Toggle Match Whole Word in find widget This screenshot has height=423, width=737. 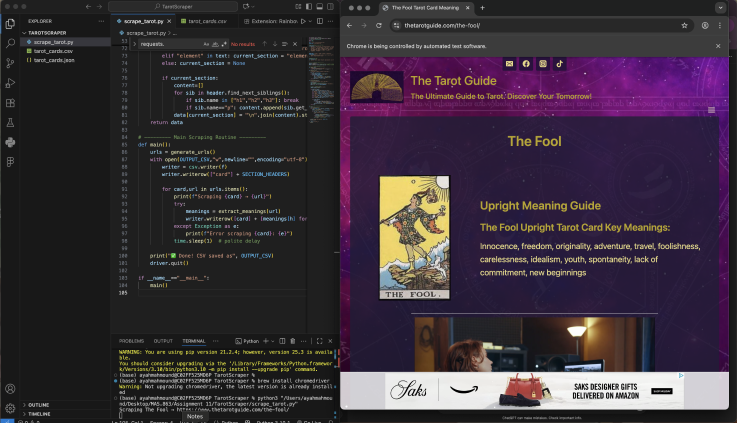tap(215, 44)
